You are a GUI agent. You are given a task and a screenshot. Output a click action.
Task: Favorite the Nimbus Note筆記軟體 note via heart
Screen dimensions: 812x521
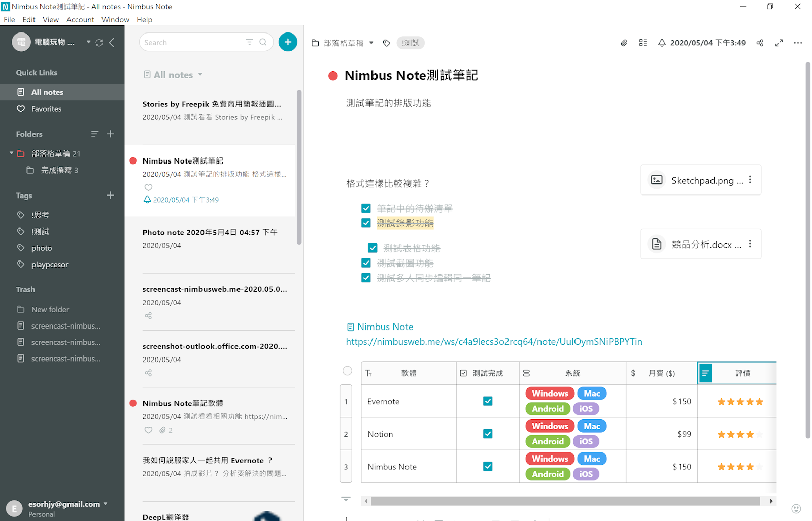tap(148, 430)
